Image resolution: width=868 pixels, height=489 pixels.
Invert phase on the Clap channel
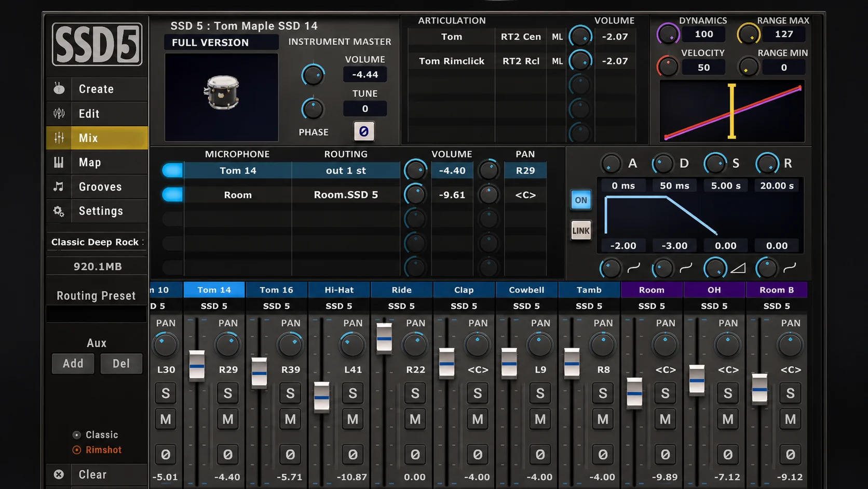point(478,455)
